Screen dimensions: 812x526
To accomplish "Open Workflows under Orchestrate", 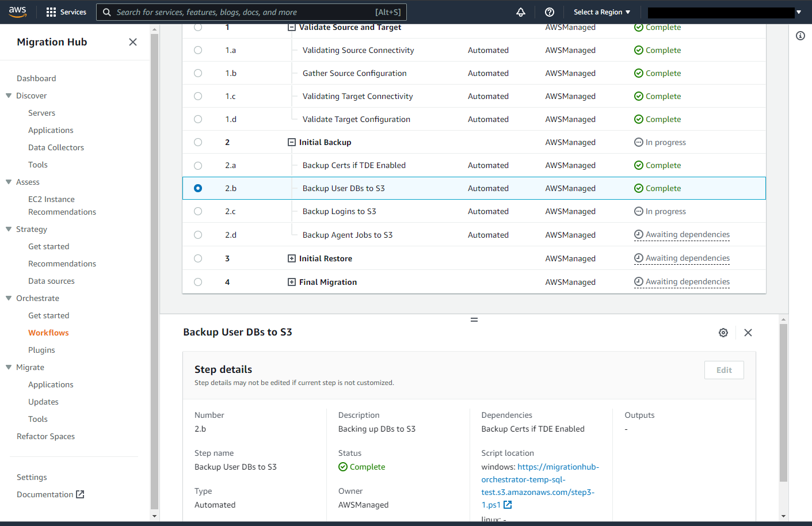I will 48,333.
